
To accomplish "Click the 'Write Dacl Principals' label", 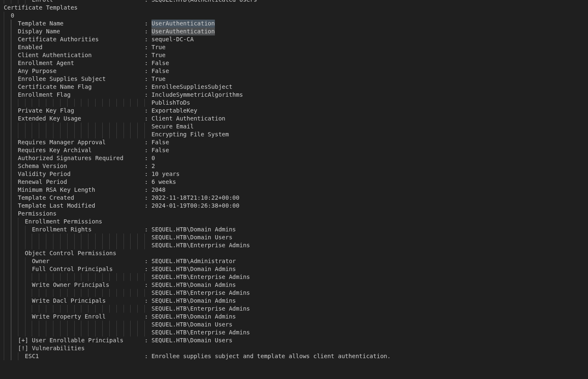I will [x=69, y=301].
